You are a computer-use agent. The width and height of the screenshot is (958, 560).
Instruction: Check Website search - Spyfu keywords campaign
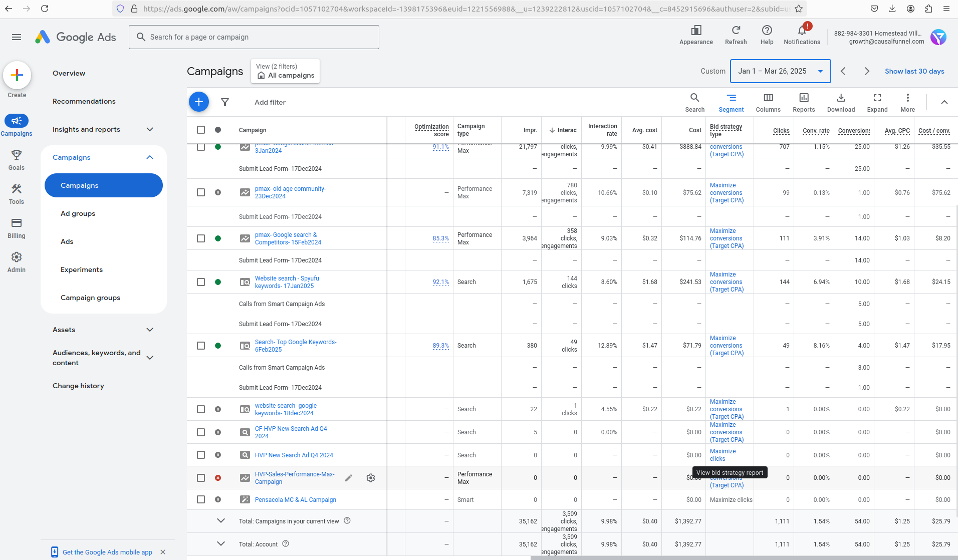[x=201, y=282]
